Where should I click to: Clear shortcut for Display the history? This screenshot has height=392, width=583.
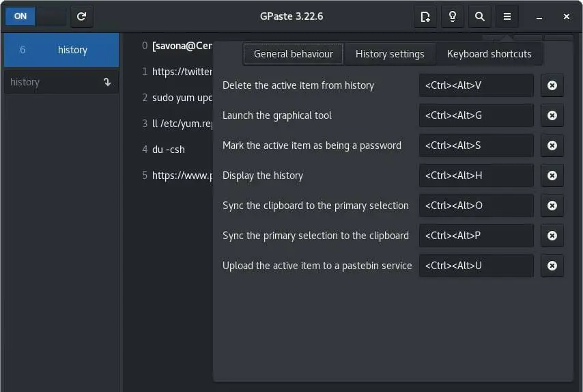(552, 176)
